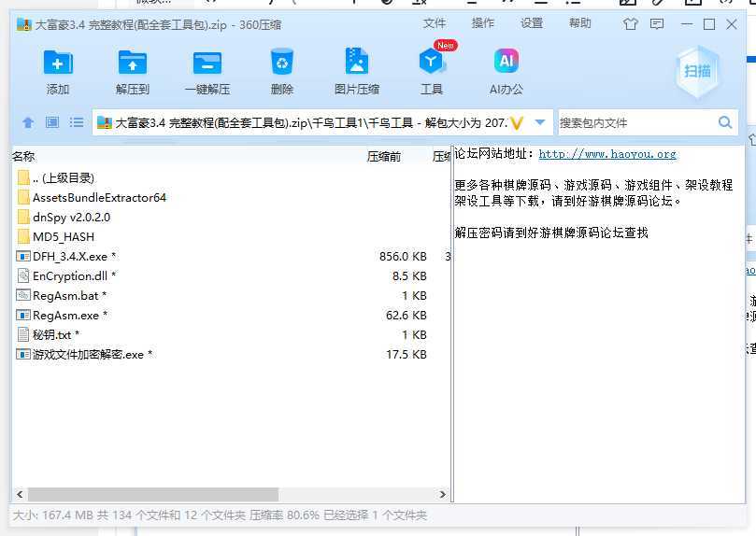Open the AI办公 icon
Image resolution: width=756 pixels, height=536 pixels.
(x=506, y=61)
